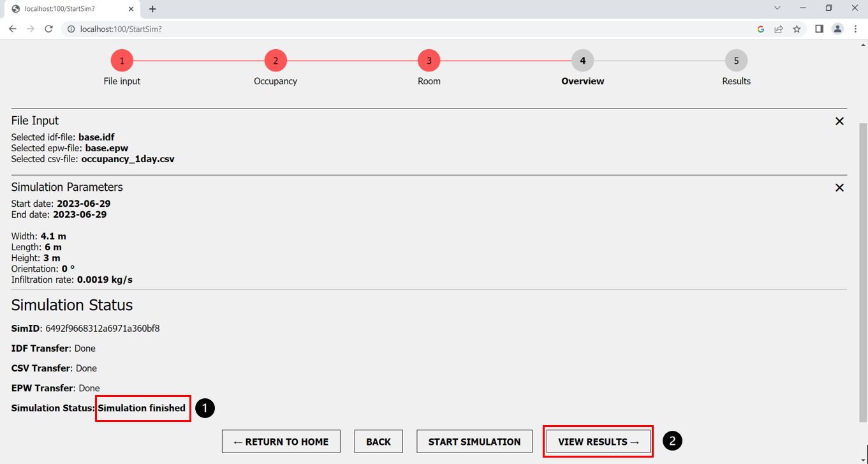Open Chrome three-dot menu

click(x=855, y=29)
